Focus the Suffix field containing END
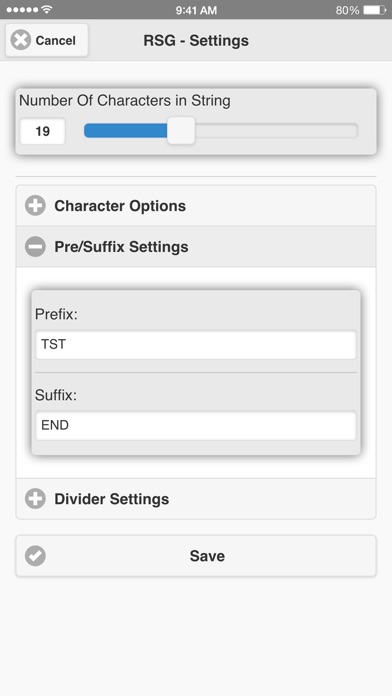The width and height of the screenshot is (392, 696). click(196, 425)
